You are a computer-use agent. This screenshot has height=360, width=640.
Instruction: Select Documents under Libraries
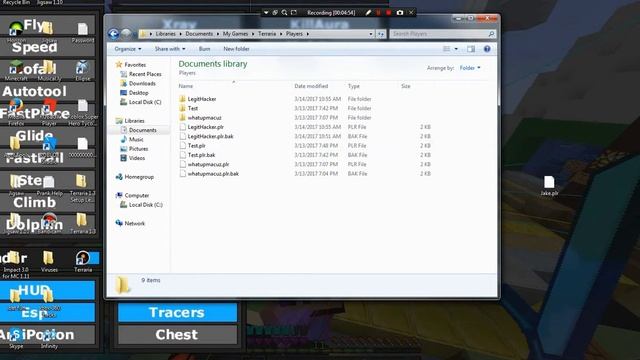click(x=138, y=130)
